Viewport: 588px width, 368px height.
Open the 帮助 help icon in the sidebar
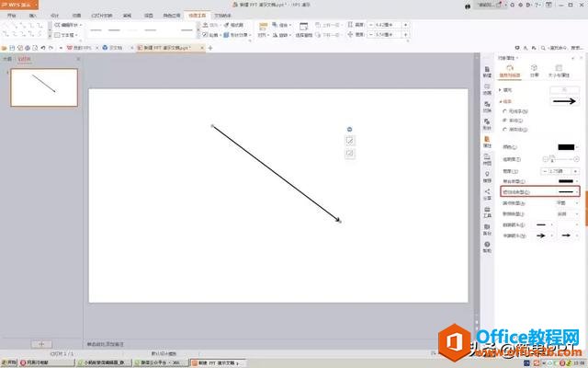[487, 247]
